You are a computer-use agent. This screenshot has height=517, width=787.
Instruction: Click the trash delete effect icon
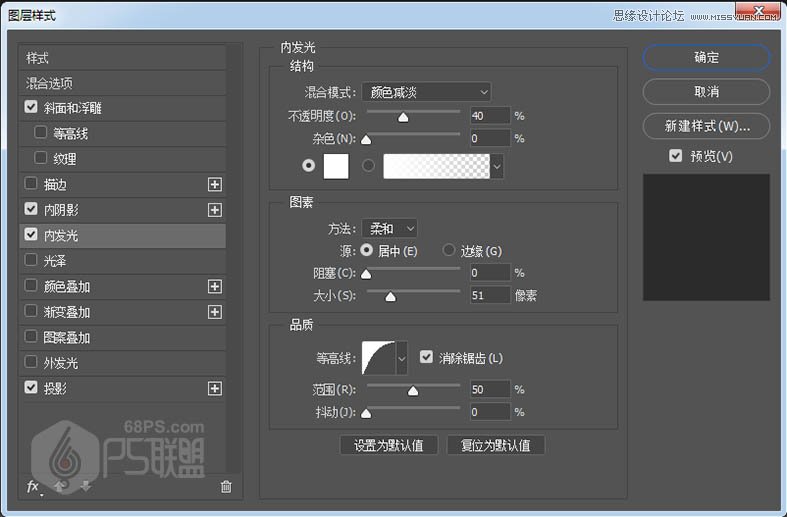(x=225, y=487)
